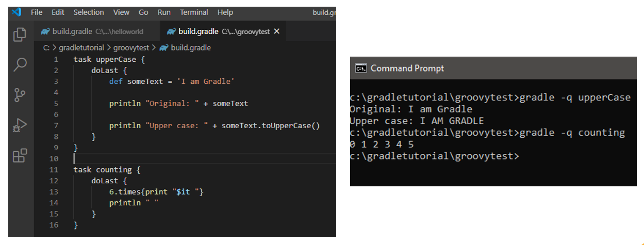This screenshot has height=245, width=644.
Task: Click 'println " "' on line 14
Action: (x=134, y=203)
